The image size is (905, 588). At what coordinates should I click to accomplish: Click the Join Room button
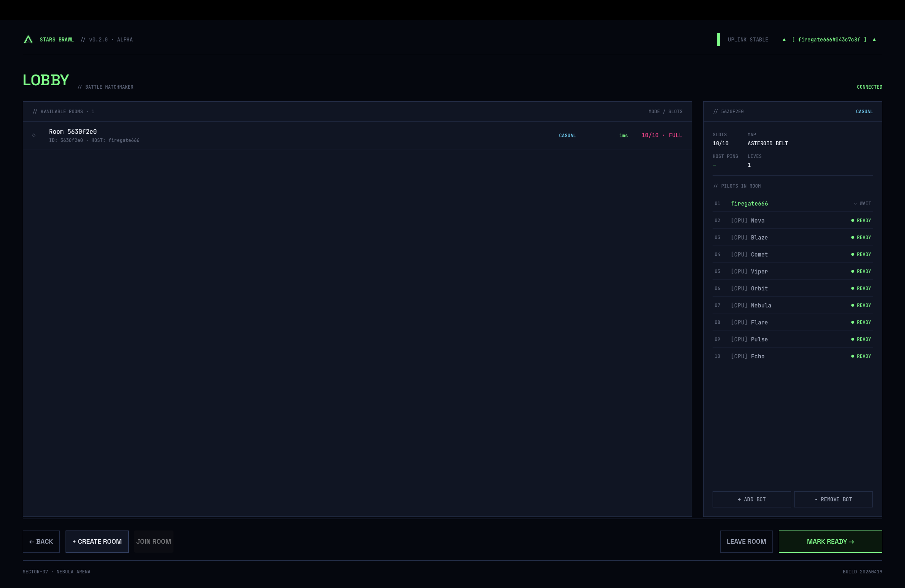pyautogui.click(x=154, y=541)
